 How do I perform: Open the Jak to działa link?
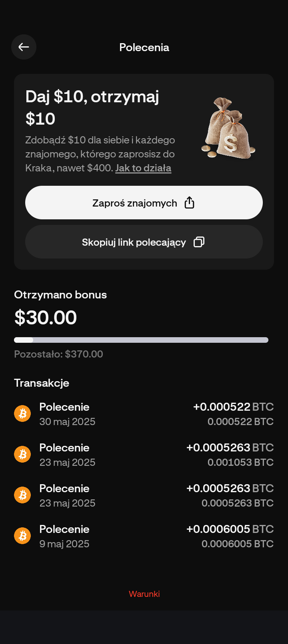143,168
